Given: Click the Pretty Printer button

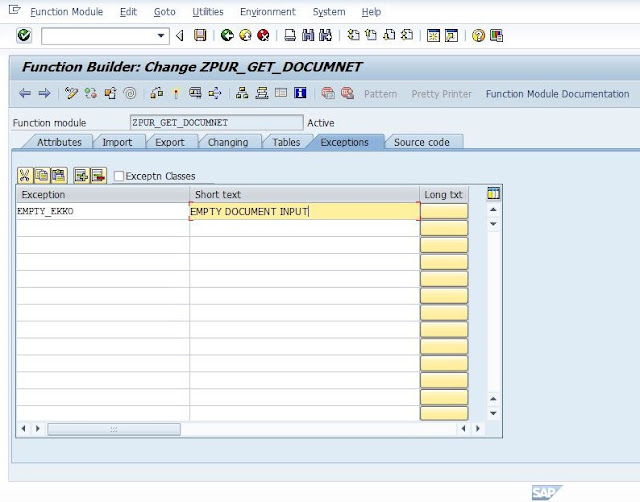Looking at the screenshot, I should 441,94.
